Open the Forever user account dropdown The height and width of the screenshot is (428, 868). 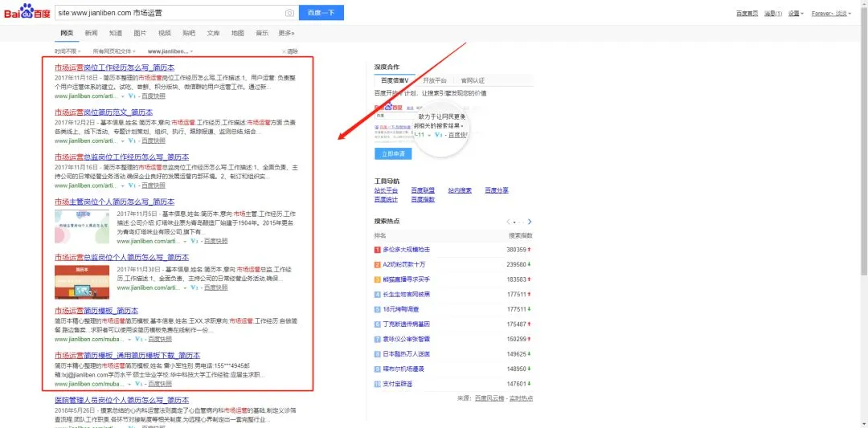coord(832,14)
